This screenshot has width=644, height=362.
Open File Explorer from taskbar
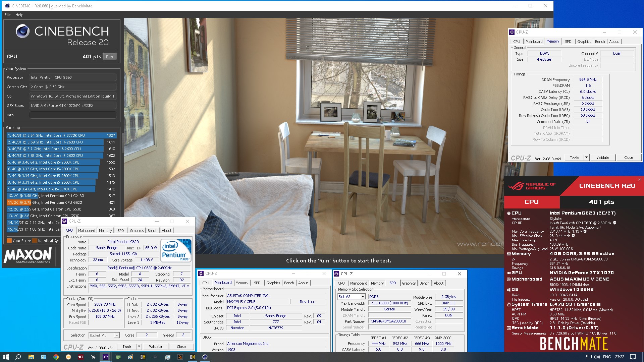point(31,357)
